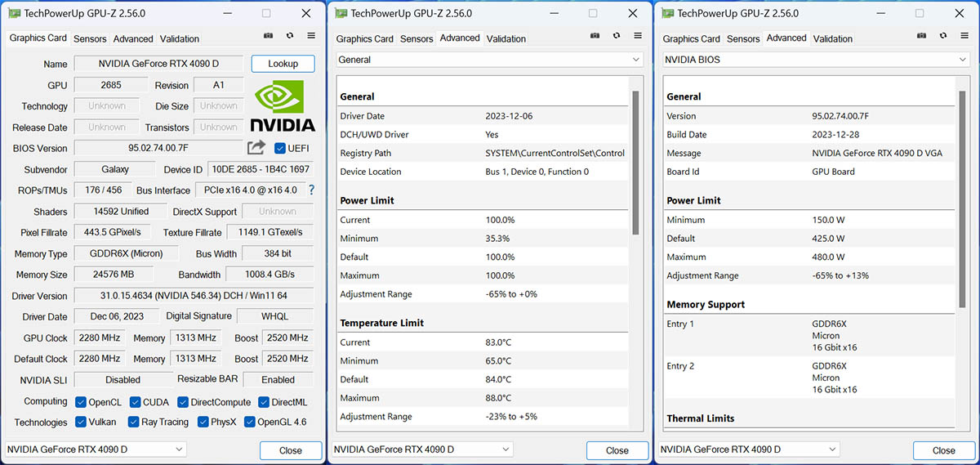
Task: Click the screenshot camera icon in the middle window
Action: (595, 36)
